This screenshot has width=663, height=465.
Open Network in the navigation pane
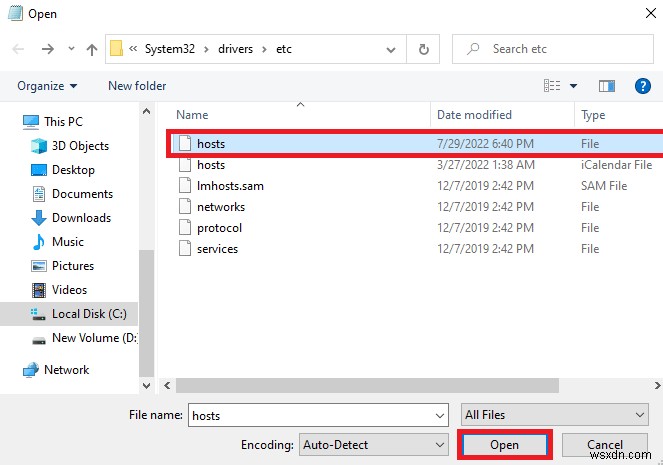click(66, 370)
